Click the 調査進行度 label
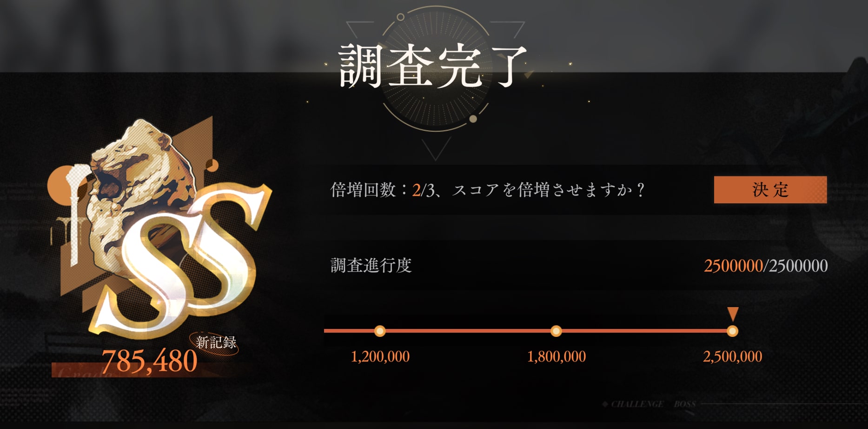The height and width of the screenshot is (429, 868). (x=371, y=266)
